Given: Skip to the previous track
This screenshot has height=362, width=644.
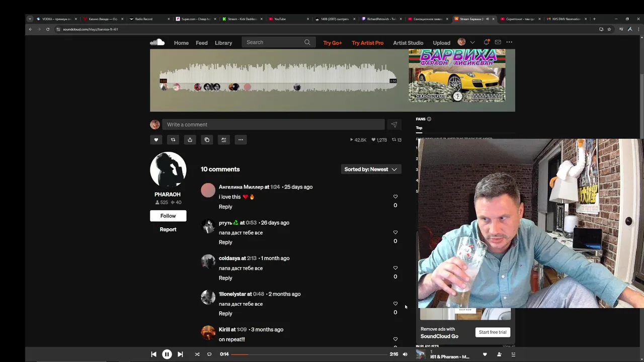Looking at the screenshot, I should pyautogui.click(x=153, y=354).
